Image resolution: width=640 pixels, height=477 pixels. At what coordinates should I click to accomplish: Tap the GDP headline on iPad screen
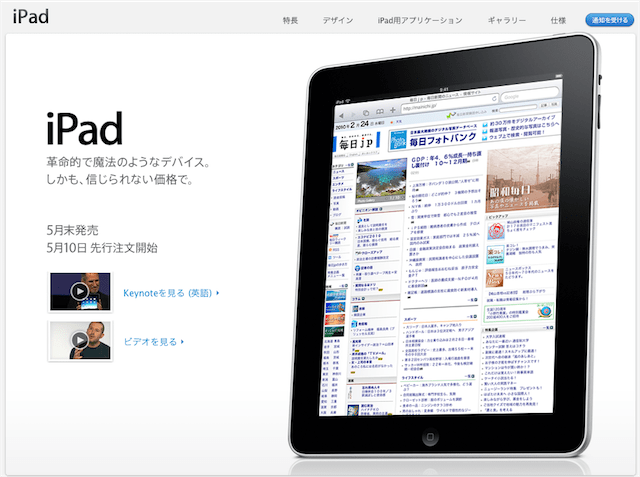click(x=446, y=160)
